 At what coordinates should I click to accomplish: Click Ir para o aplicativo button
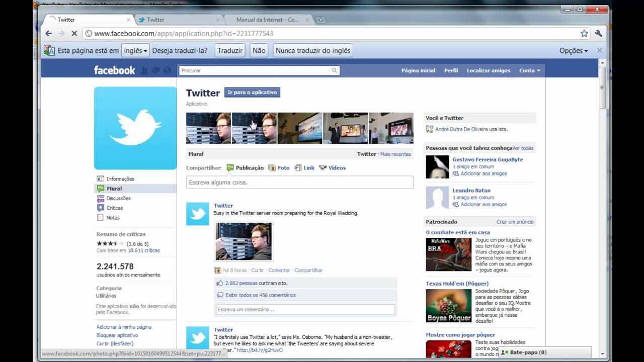(252, 93)
